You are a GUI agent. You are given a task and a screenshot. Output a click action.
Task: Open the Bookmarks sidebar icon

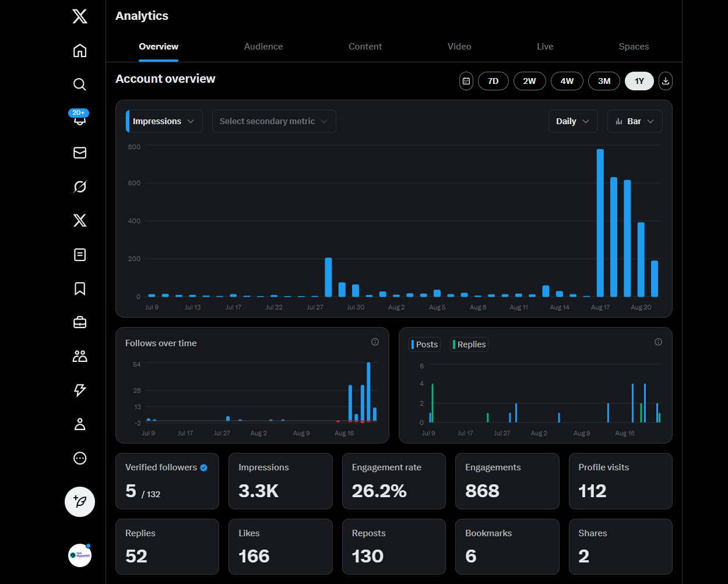tap(80, 289)
